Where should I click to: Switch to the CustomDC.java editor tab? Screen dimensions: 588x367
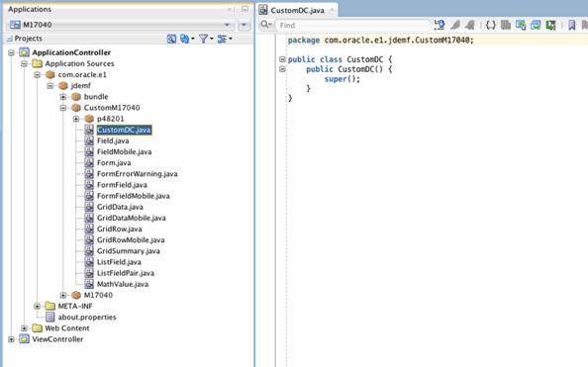297,10
